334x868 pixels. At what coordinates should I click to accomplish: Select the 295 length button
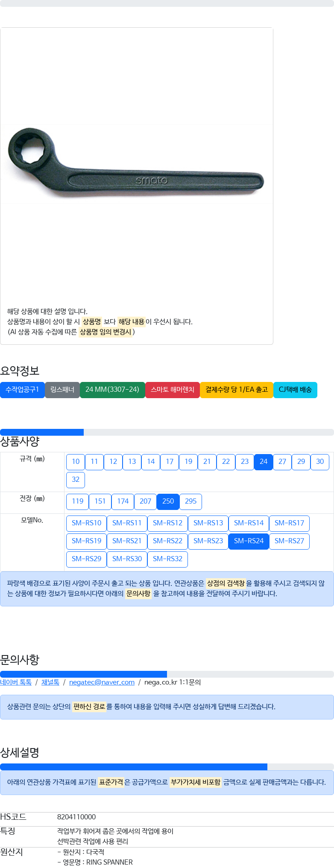point(191,501)
